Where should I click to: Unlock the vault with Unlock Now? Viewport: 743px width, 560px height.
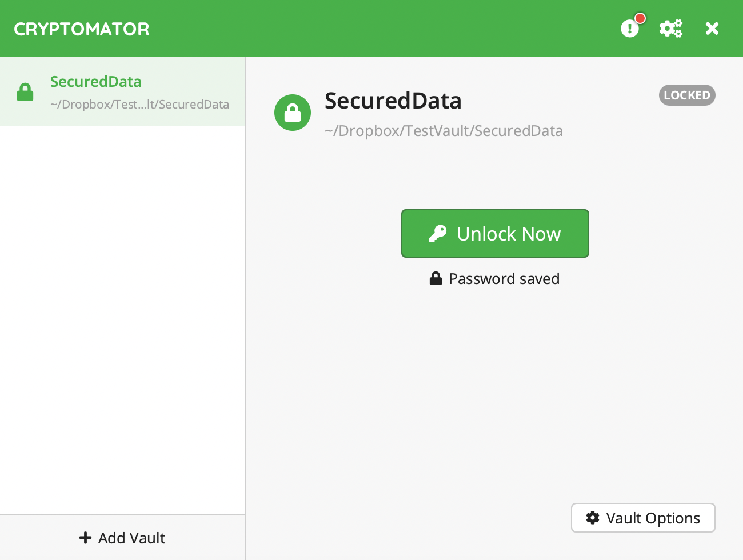click(x=495, y=233)
